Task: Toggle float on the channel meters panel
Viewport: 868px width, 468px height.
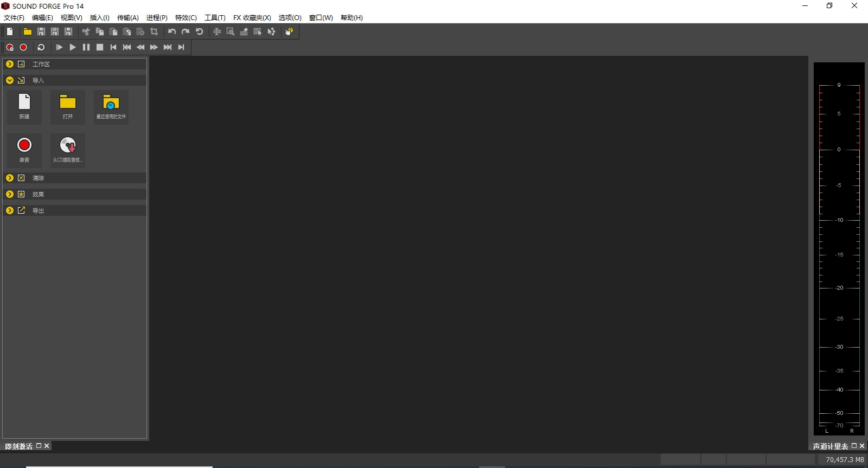Action: [854, 446]
